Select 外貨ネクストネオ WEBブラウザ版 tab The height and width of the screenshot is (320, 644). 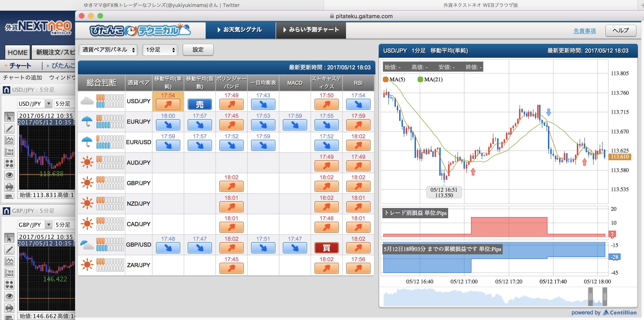(481, 5)
